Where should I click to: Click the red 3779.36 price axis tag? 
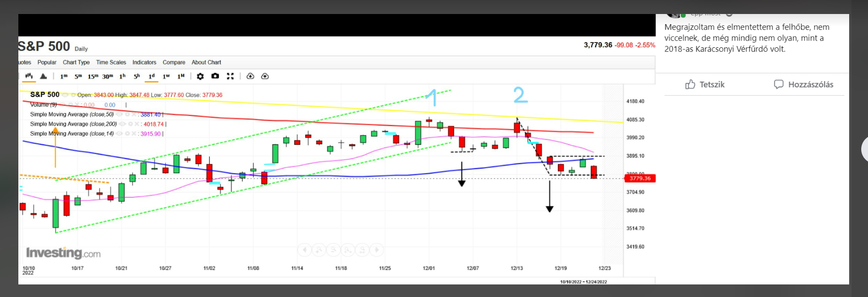(640, 178)
